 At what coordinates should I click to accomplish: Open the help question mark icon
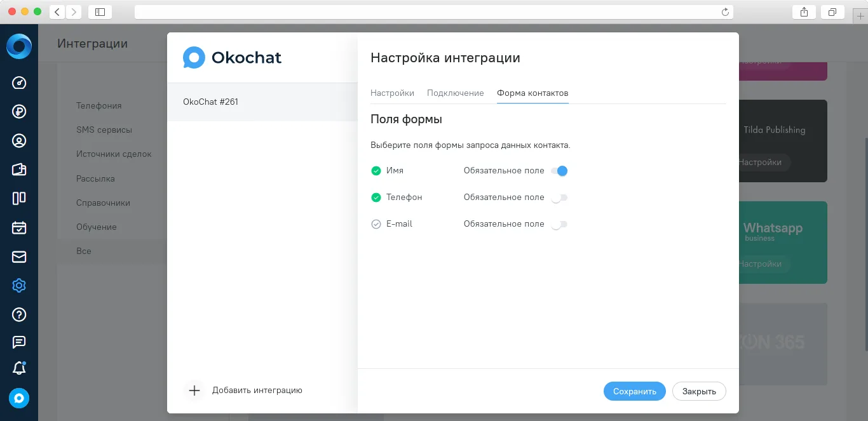pos(19,314)
